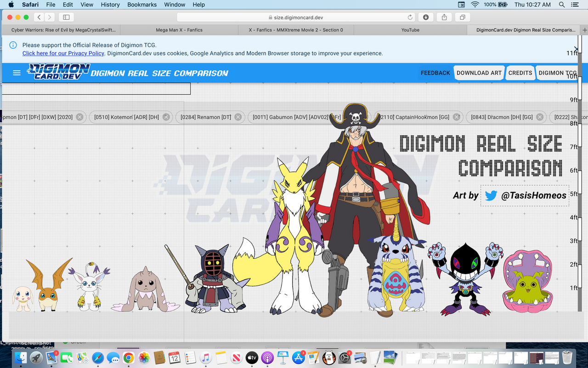588x368 pixels.
Task: Click the size.digimoncard.dev address bar
Action: (x=295, y=17)
